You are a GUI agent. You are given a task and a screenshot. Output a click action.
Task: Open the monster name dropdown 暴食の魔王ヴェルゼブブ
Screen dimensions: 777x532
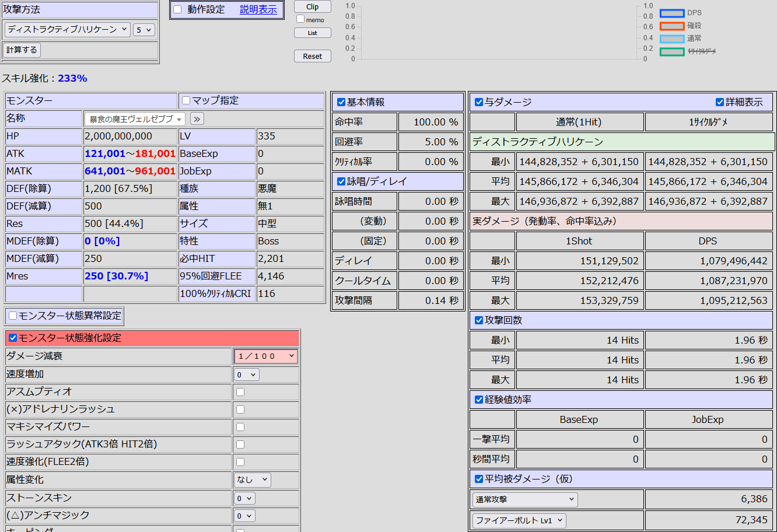click(x=135, y=119)
